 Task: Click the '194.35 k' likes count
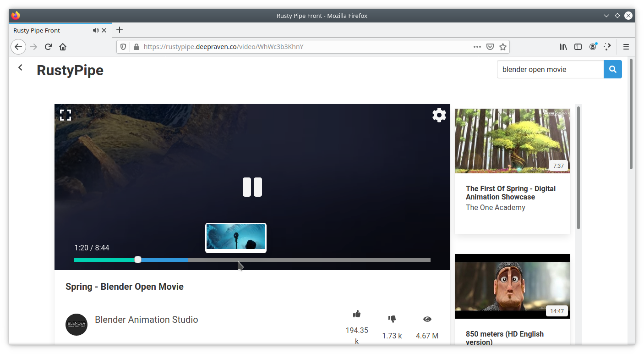click(x=357, y=336)
